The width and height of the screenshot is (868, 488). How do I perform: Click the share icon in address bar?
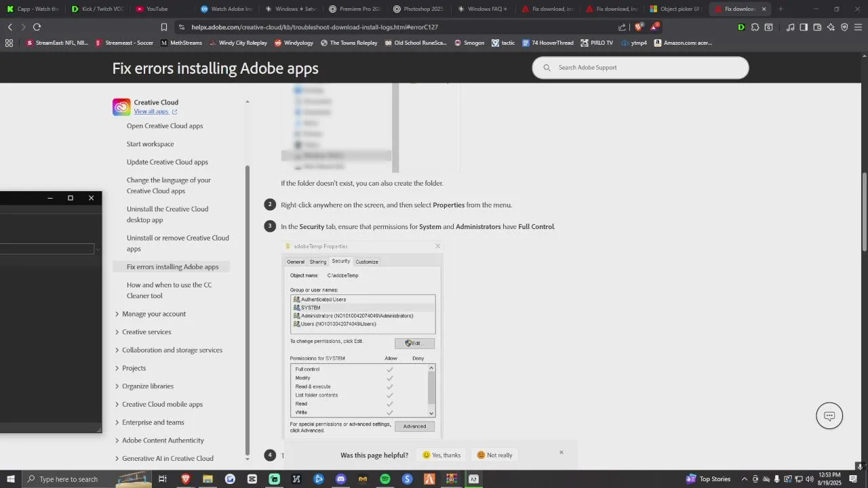(x=622, y=27)
